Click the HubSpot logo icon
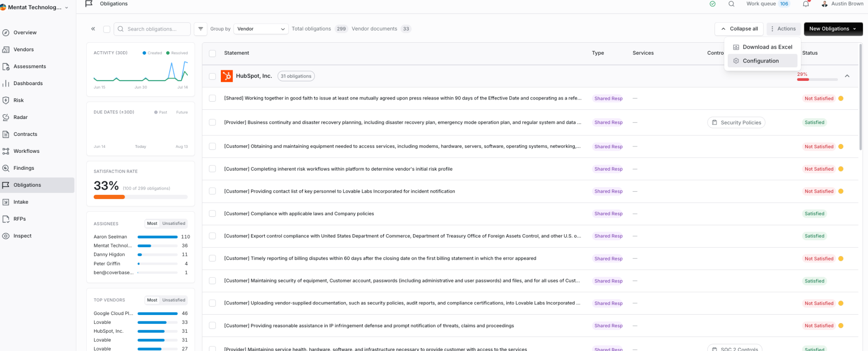The width and height of the screenshot is (868, 351). (x=227, y=76)
